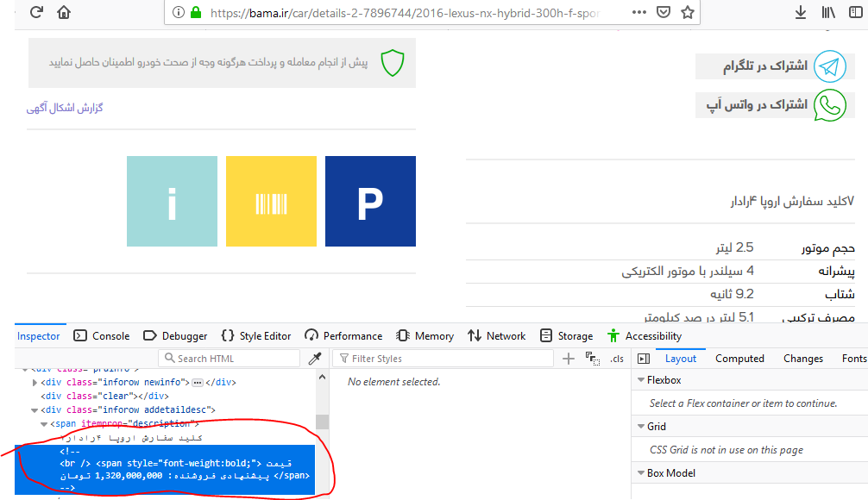Click the markup scrollbar up arrow
The width and height of the screenshot is (868, 500).
tap(322, 377)
